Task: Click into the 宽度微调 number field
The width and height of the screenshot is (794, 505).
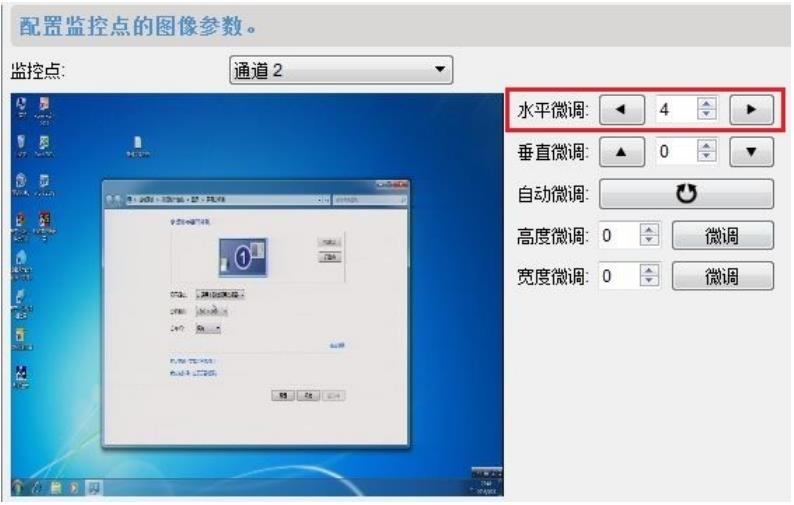Action: pyautogui.click(x=616, y=277)
